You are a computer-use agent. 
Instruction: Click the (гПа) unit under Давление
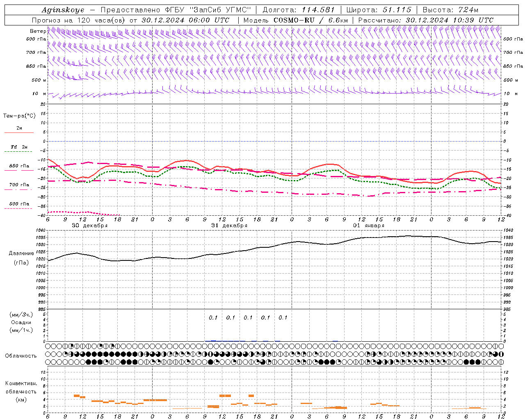click(x=21, y=262)
